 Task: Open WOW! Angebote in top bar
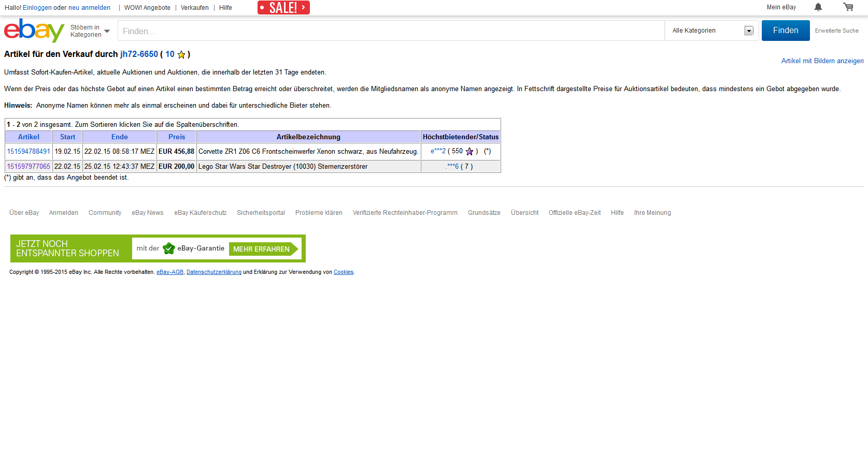[147, 8]
